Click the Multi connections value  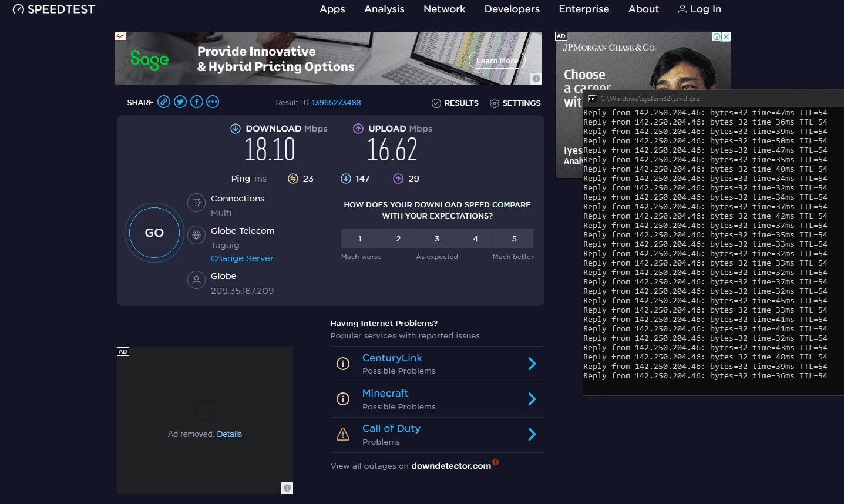[x=221, y=213]
